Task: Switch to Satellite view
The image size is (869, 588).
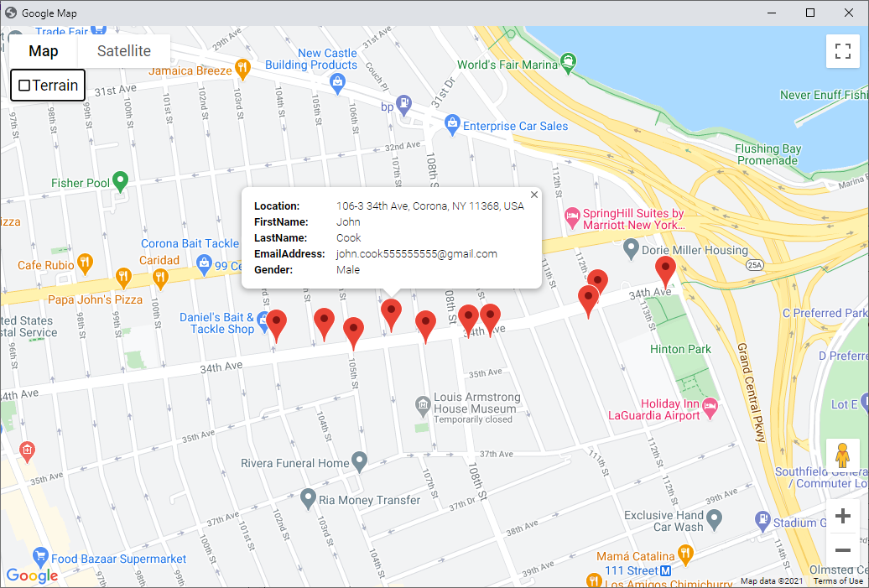Action: pos(124,51)
